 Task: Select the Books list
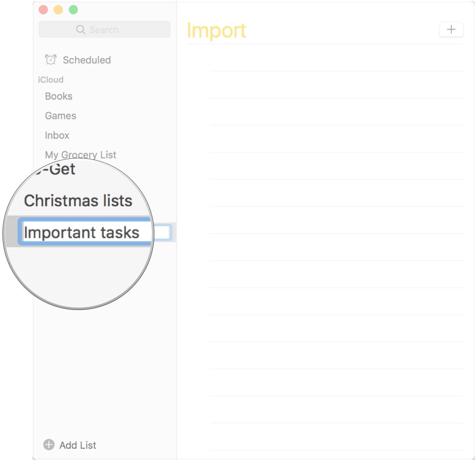[x=59, y=96]
